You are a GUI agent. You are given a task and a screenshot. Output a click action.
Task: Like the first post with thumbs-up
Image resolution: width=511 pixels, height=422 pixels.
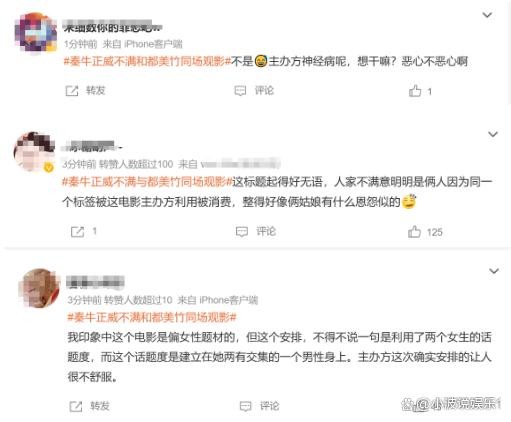(x=415, y=91)
